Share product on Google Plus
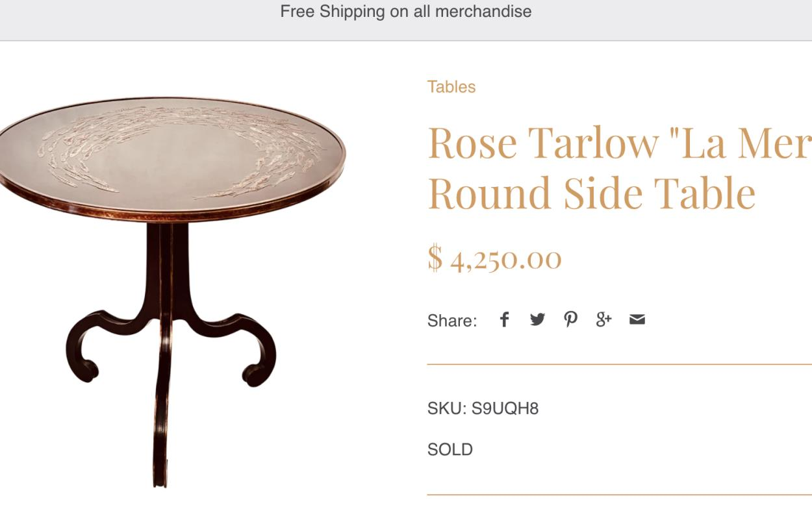This screenshot has height=507, width=812. point(603,319)
